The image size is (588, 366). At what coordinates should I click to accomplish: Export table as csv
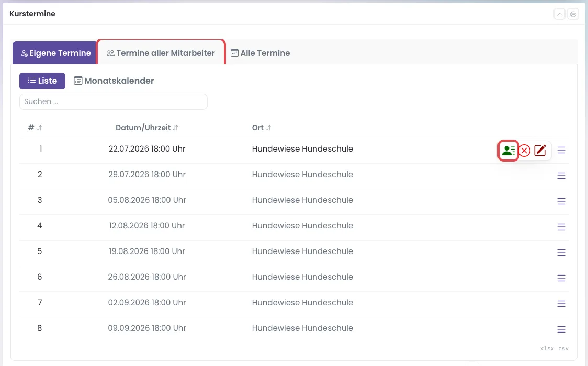tap(563, 348)
